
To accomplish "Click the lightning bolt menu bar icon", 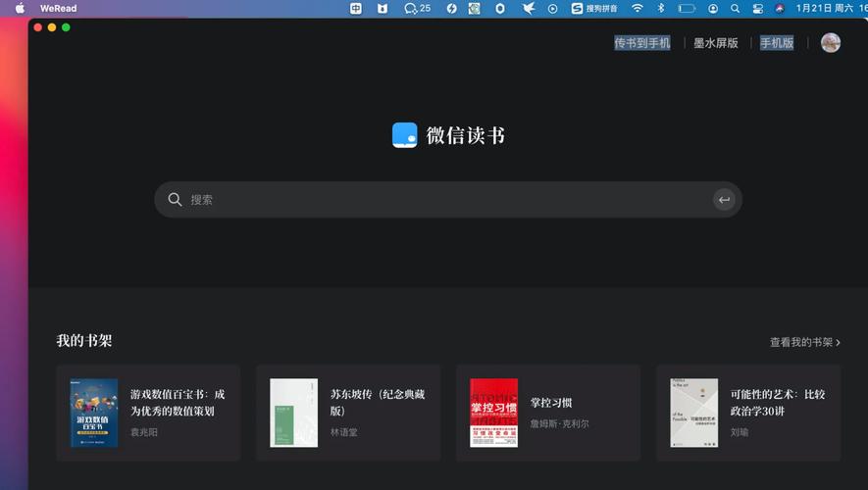I will click(x=452, y=8).
